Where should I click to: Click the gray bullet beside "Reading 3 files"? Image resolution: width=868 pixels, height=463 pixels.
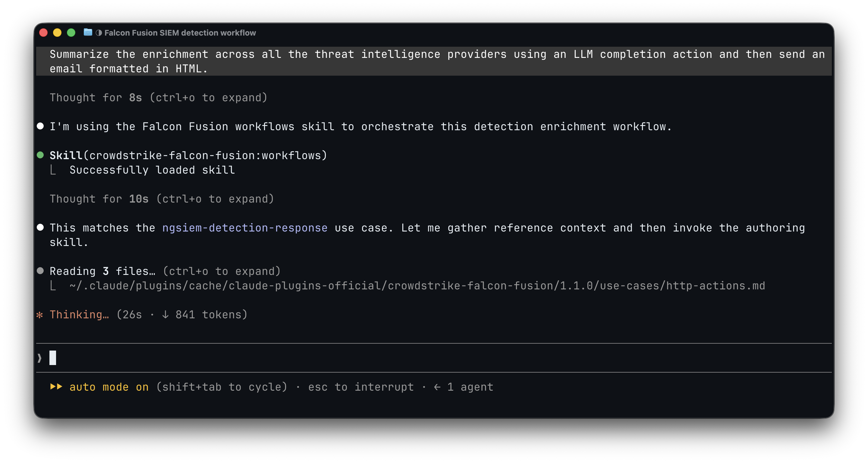[x=40, y=271]
